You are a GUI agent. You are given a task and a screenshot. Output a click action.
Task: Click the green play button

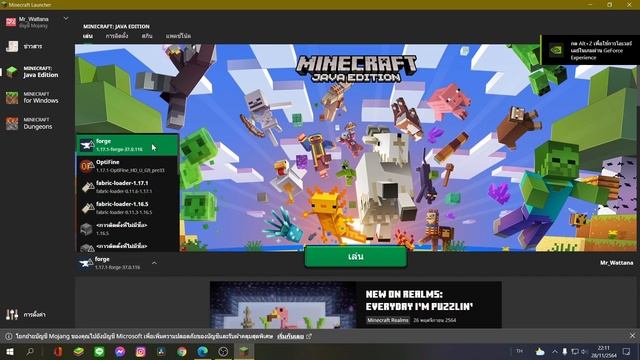[356, 257]
